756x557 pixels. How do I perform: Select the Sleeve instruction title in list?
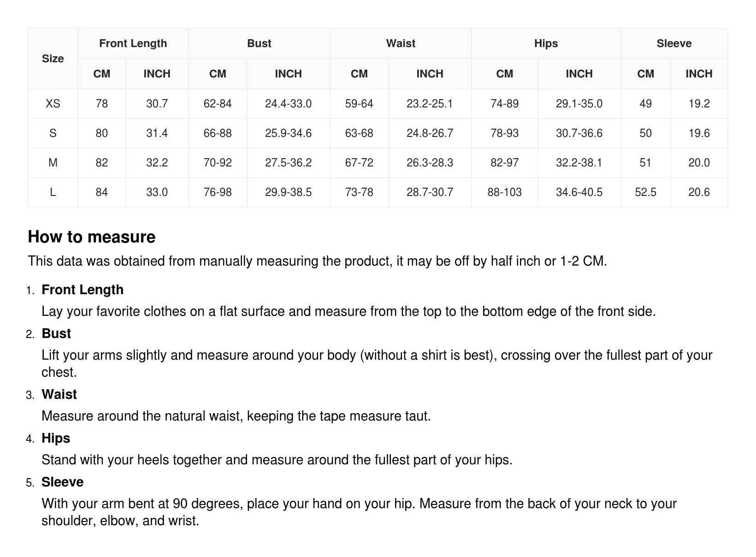coord(63,482)
